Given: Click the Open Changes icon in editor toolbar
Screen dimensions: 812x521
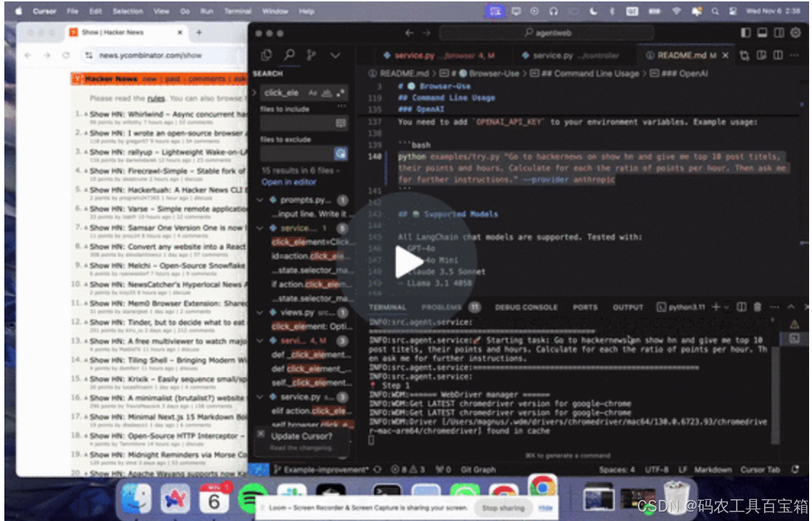Looking at the screenshot, I should 744,55.
